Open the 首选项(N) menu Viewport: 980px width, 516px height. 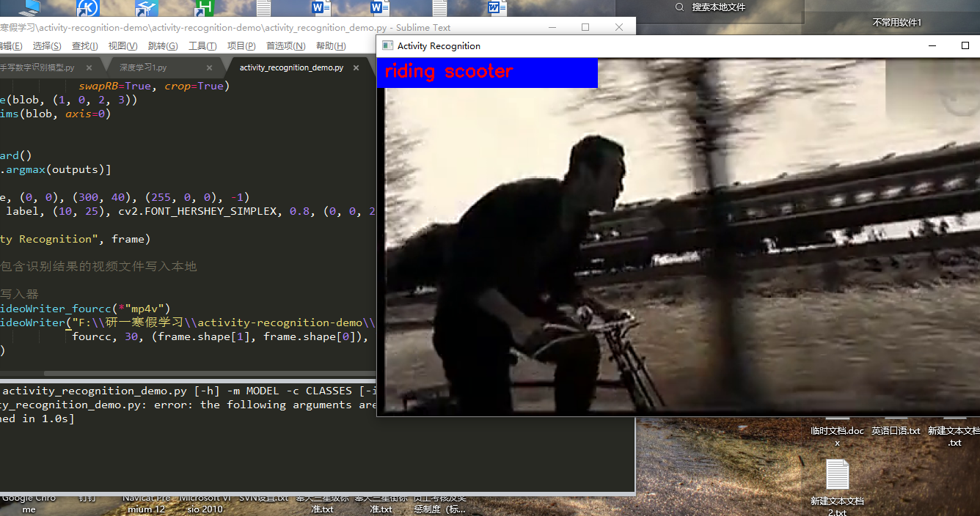click(285, 46)
